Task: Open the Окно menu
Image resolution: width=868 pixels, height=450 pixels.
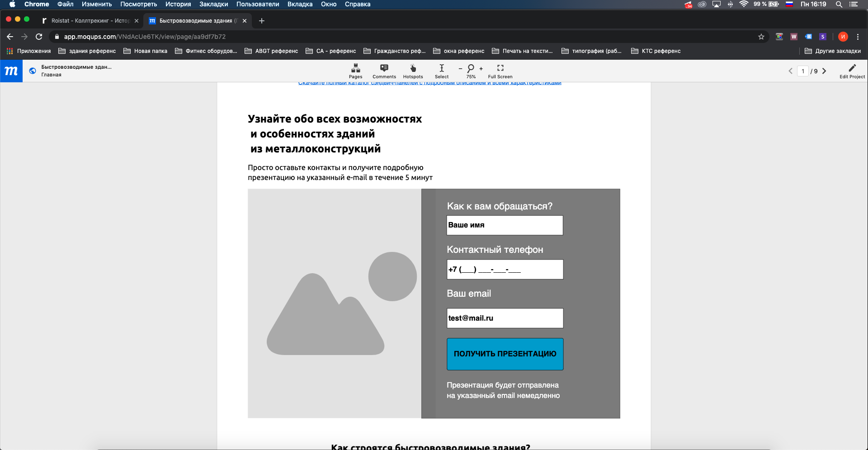Action: pos(329,4)
